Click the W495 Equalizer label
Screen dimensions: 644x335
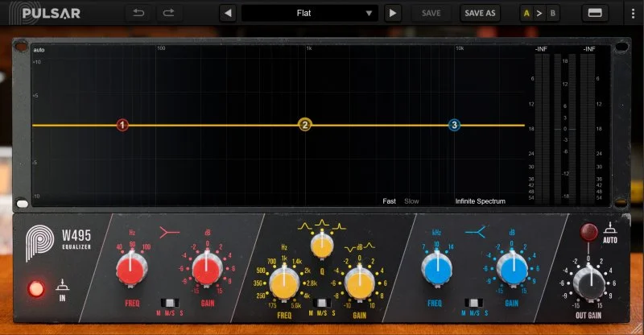76,239
